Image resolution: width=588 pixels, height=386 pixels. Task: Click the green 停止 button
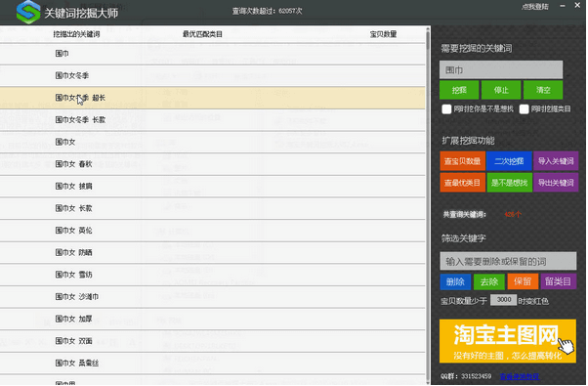[x=501, y=90]
